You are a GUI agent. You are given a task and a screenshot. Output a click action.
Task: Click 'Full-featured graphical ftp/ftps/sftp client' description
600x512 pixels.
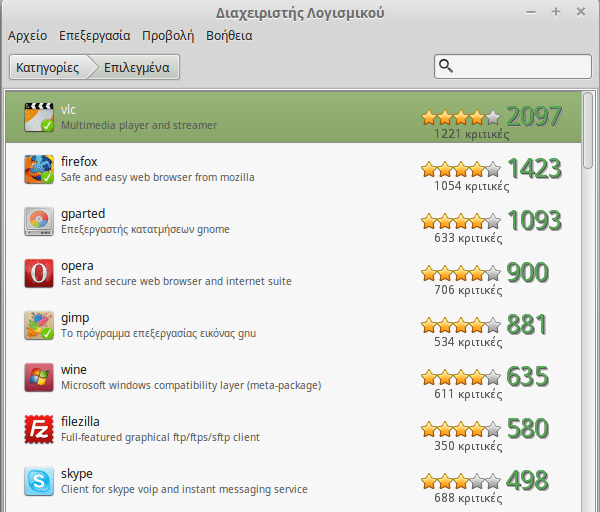tap(160, 437)
